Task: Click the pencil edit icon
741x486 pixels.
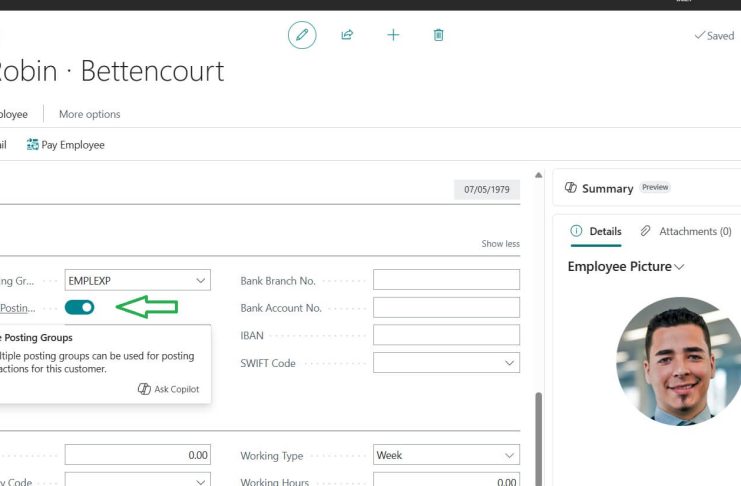Action: [x=302, y=35]
